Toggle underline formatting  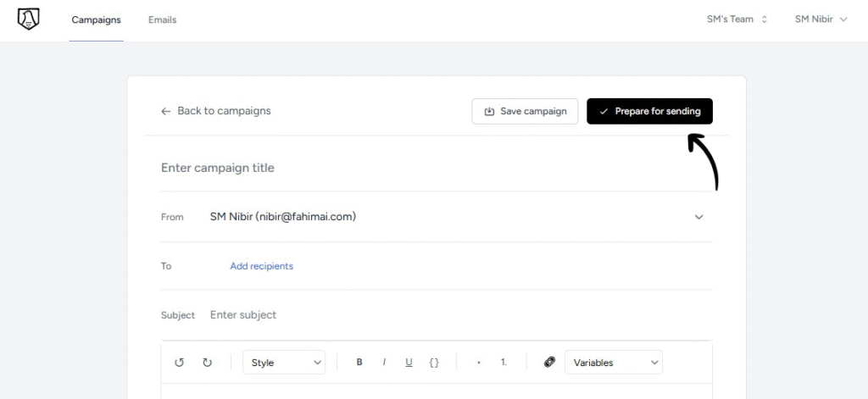[409, 363]
